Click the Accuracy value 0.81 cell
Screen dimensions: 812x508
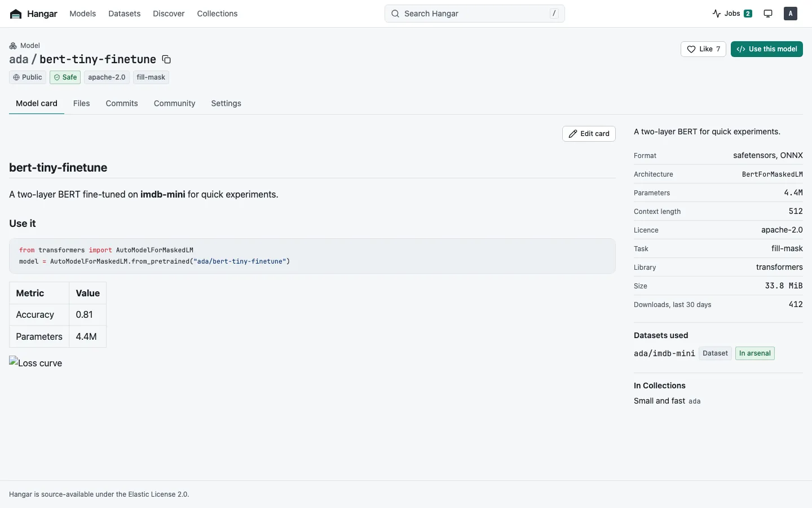[87, 315]
